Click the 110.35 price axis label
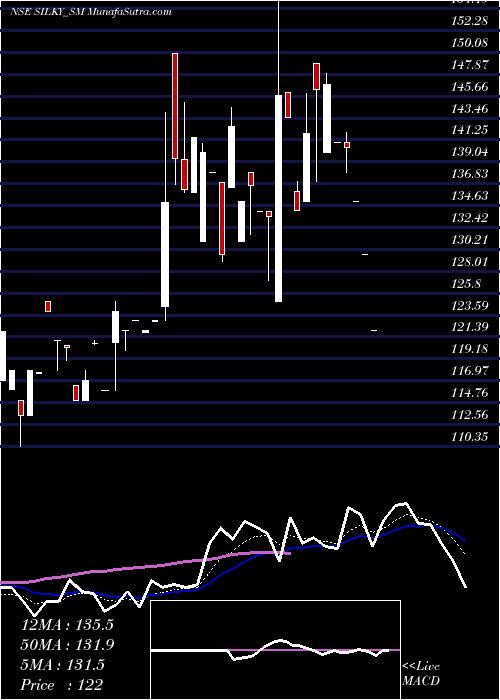 (471, 437)
